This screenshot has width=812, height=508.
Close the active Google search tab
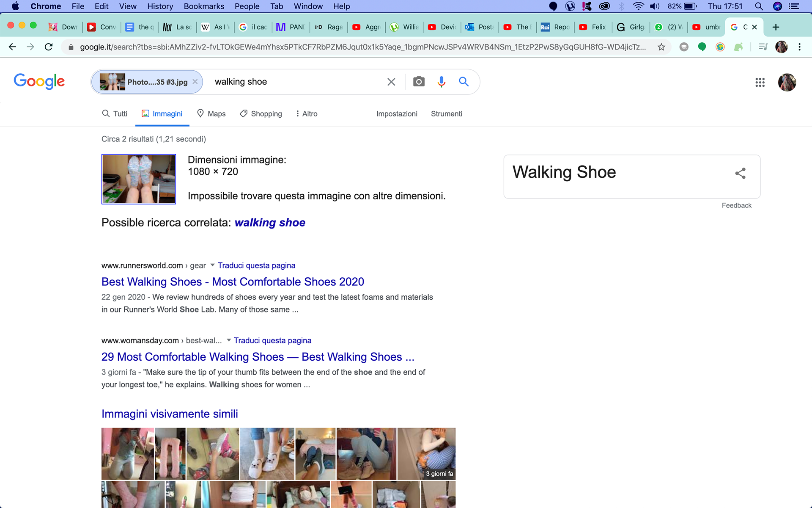754,27
